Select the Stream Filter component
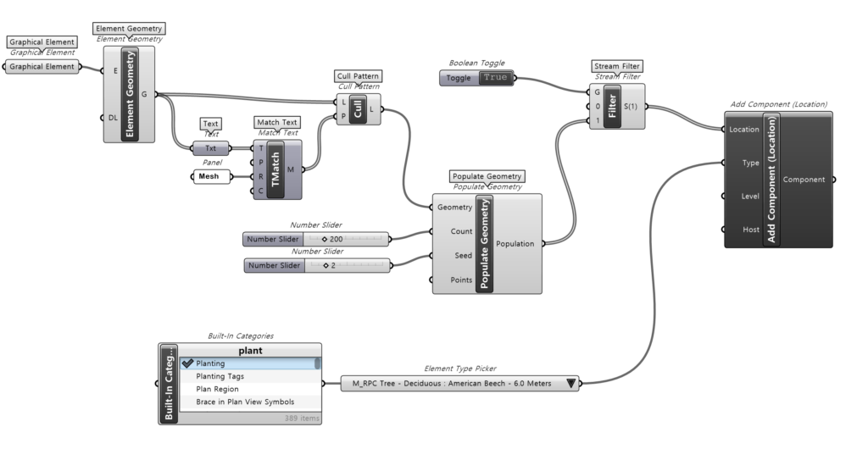The width and height of the screenshot is (868, 460). point(612,106)
